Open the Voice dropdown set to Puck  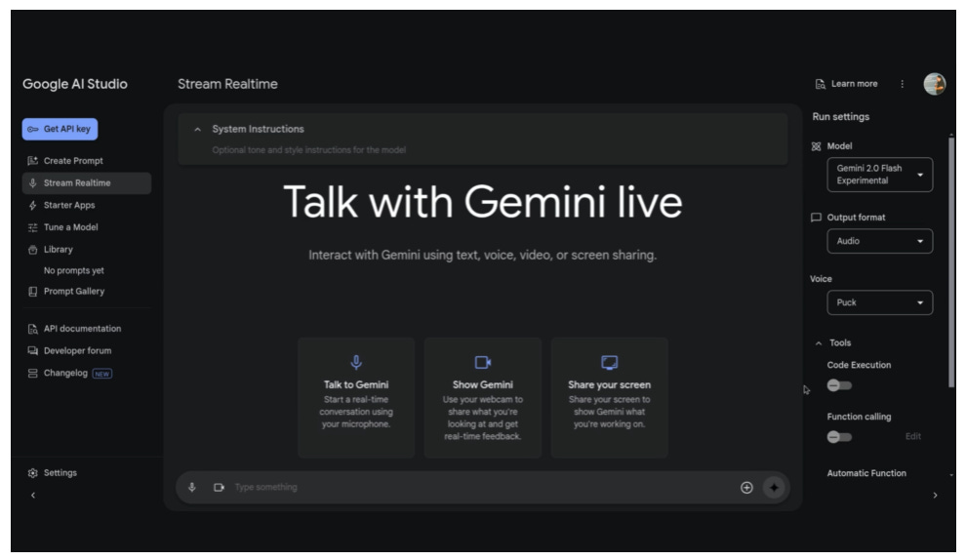880,302
